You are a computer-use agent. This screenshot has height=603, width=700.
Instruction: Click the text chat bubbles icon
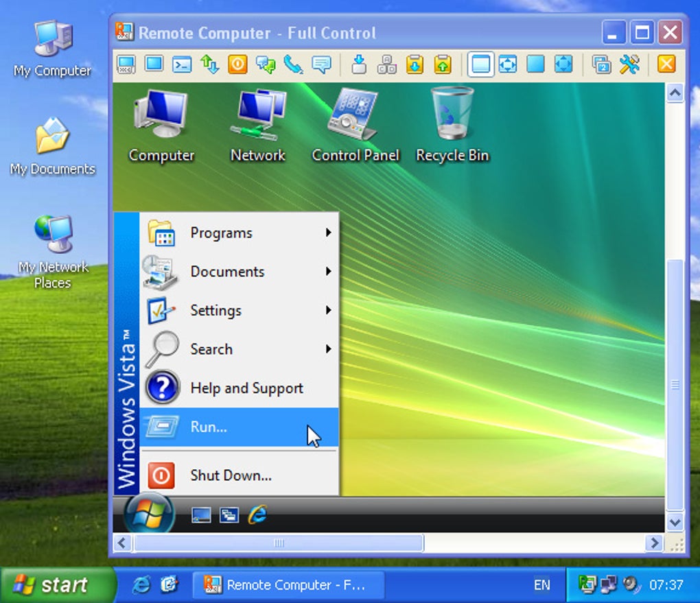[x=266, y=64]
